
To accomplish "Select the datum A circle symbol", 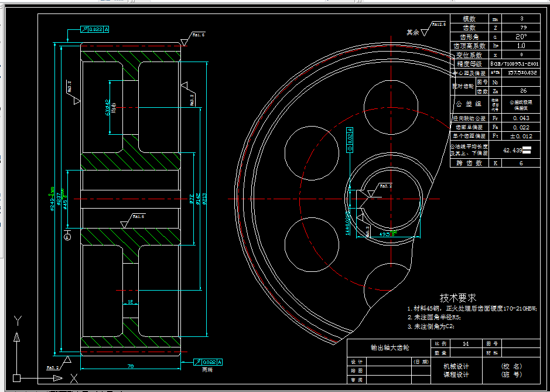I will pos(67,237).
